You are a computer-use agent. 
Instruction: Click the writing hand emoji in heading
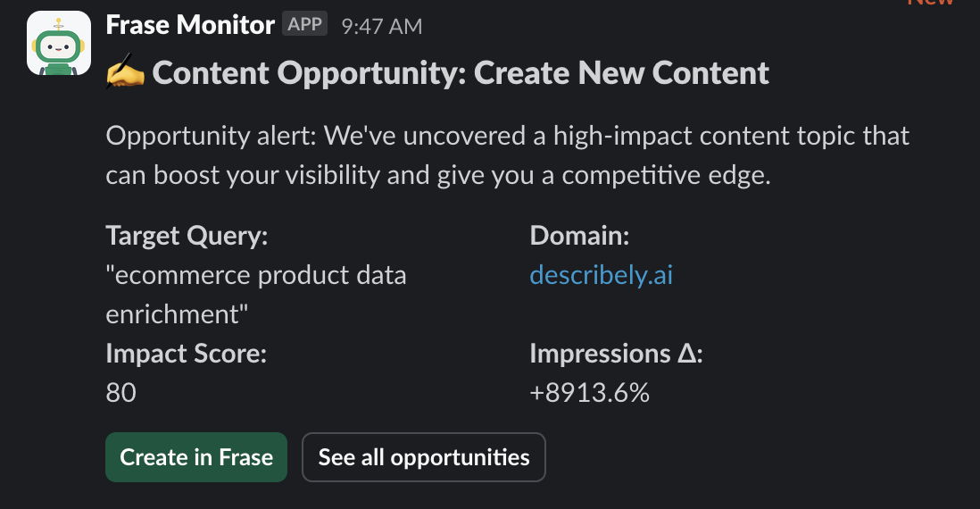[125, 72]
